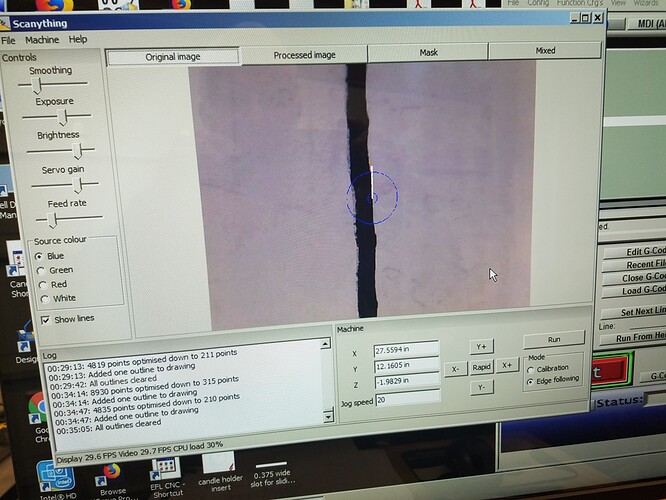Click the Smoothing slider handle

click(x=37, y=85)
